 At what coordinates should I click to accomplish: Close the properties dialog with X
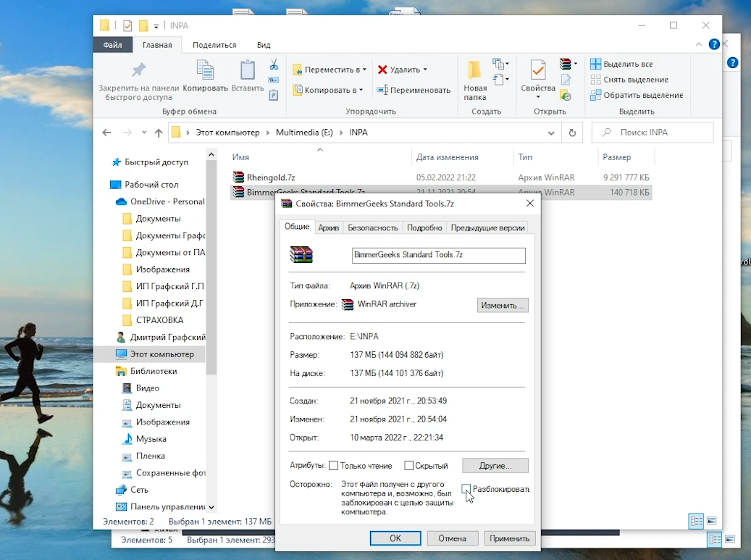529,204
